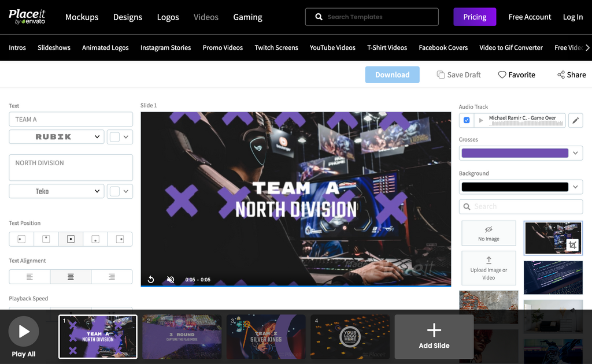Edit audio track with the pencil icon
The image size is (592, 364).
575,120
